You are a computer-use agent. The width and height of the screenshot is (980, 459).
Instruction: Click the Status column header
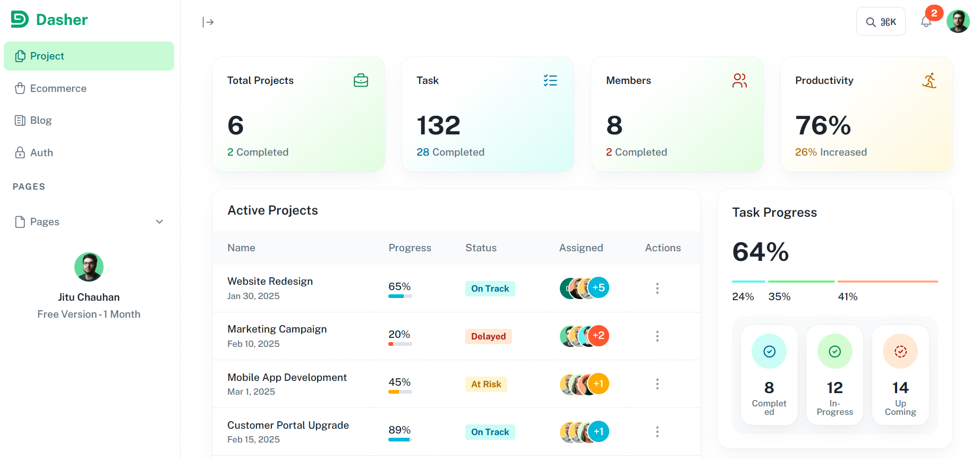coord(481,248)
